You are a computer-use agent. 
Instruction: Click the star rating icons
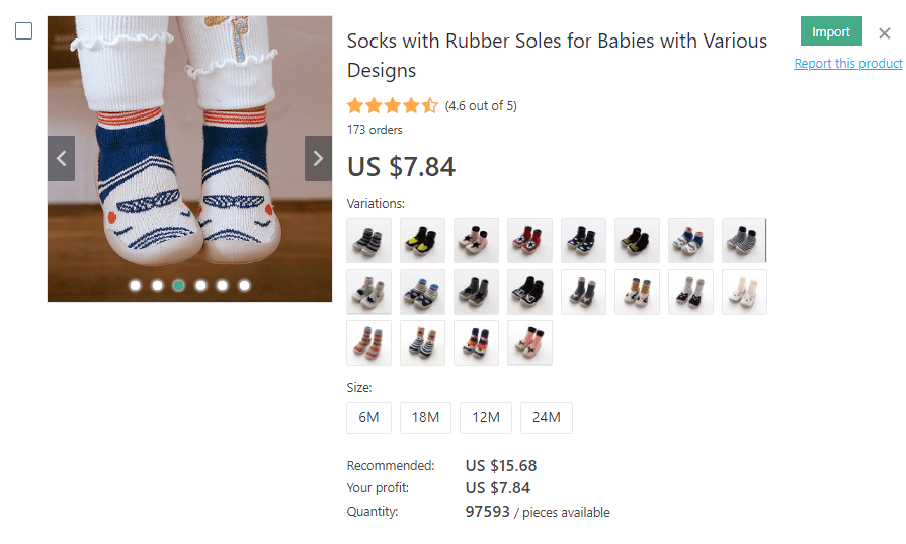coord(392,105)
